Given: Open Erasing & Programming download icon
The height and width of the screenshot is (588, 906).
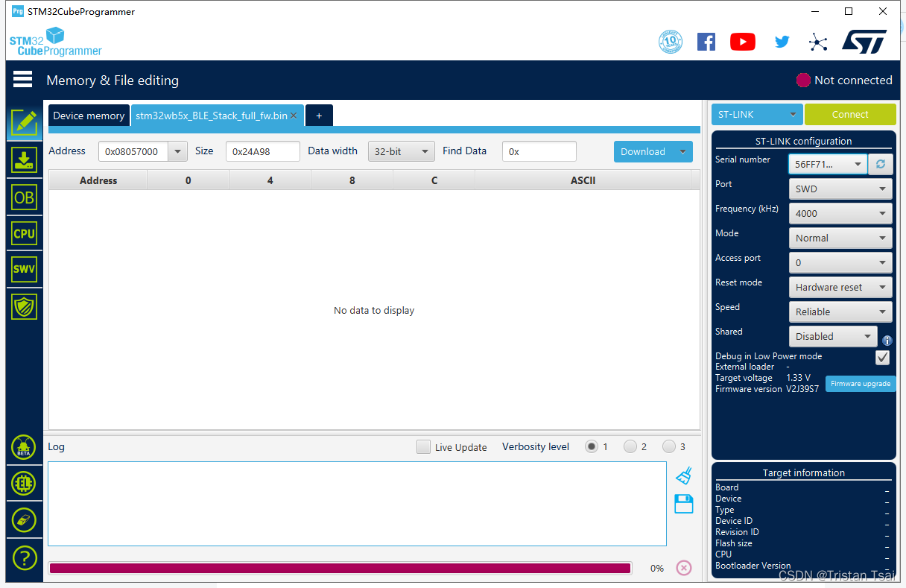Looking at the screenshot, I should [x=24, y=160].
